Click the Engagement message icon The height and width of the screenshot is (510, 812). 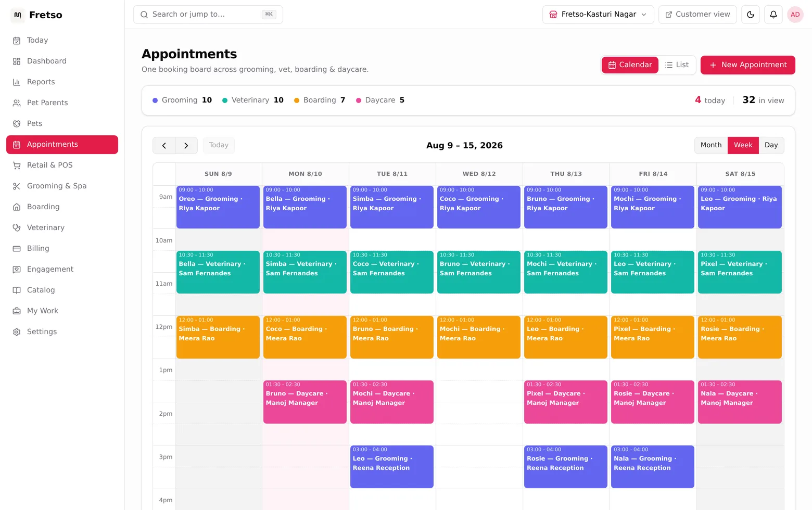coord(17,269)
